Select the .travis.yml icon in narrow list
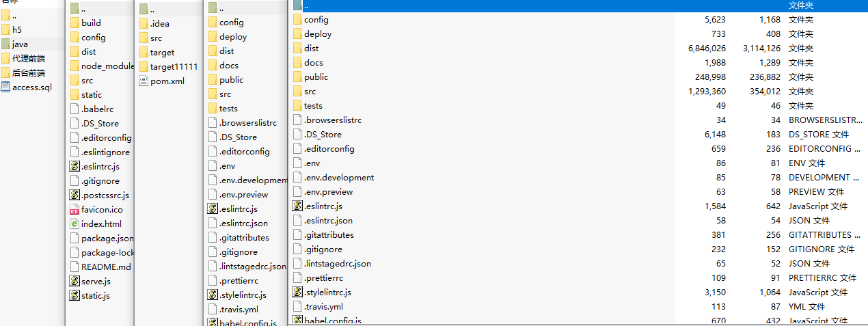This screenshot has height=326, width=868. click(x=213, y=310)
